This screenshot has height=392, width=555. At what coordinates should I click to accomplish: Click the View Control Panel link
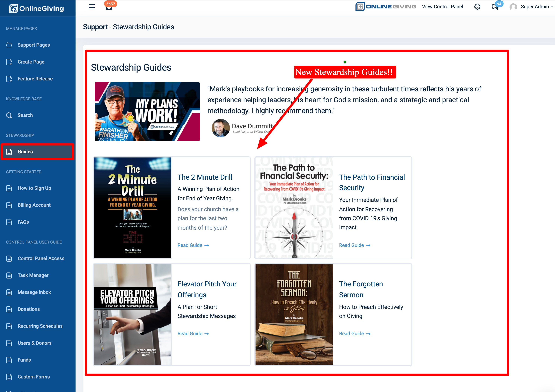tap(442, 7)
